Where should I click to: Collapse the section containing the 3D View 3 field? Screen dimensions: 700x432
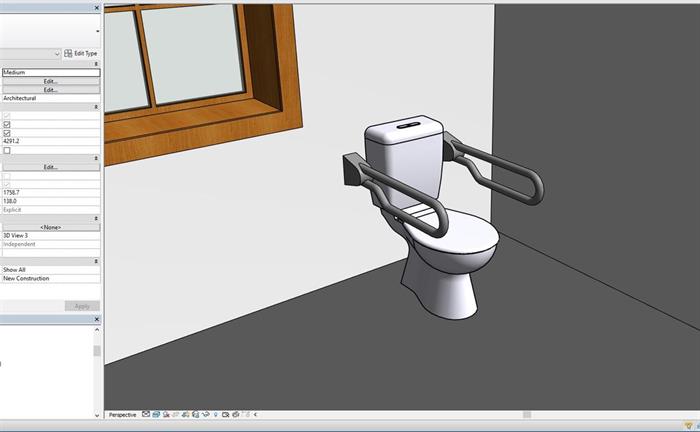(97, 218)
